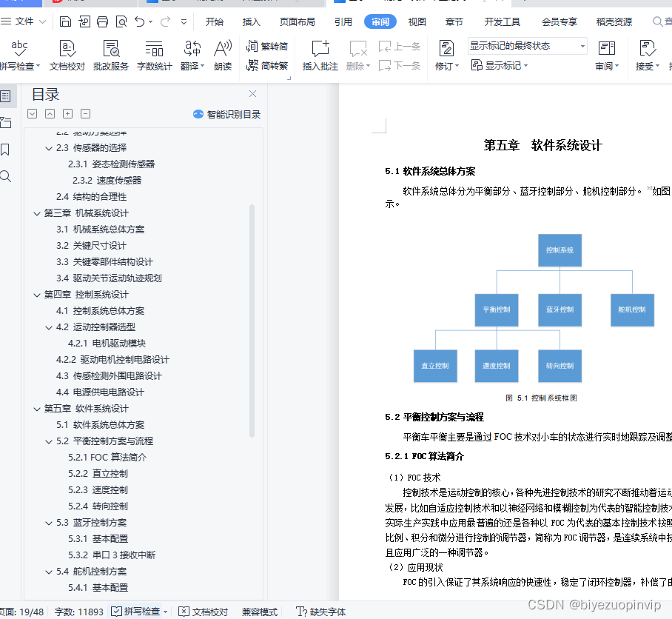Screen dimensions: 672x619
Task: Open the 审阅 review pane button
Action: [607, 56]
